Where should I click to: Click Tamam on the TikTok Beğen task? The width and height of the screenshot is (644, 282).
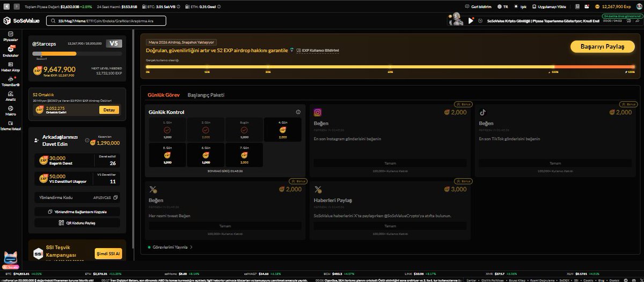[555, 163]
